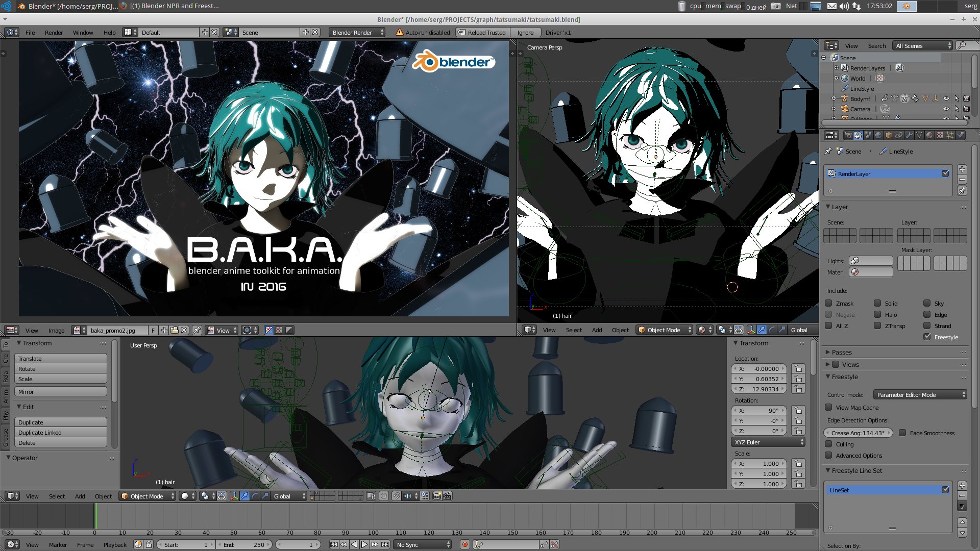This screenshot has height=551, width=980.
Task: Click the pin icon beside Scene breadcrumb
Action: point(828,151)
